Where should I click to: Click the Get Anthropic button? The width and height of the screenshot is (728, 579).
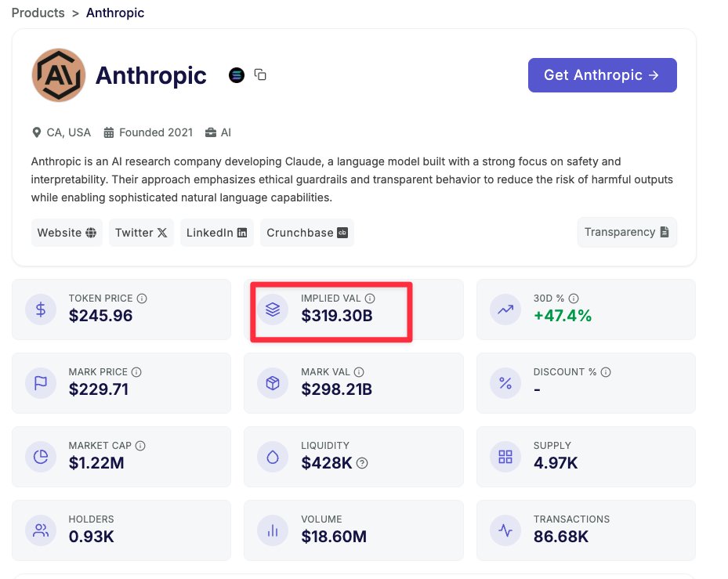coord(603,74)
